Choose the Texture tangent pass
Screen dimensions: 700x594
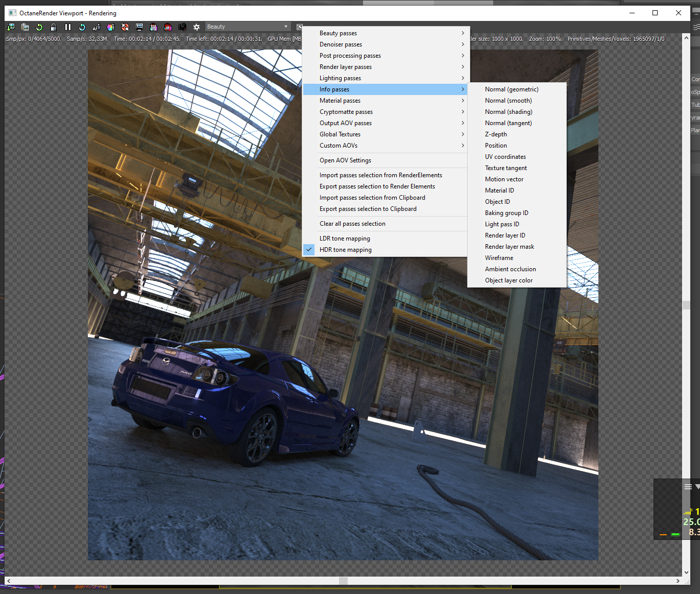517,168
